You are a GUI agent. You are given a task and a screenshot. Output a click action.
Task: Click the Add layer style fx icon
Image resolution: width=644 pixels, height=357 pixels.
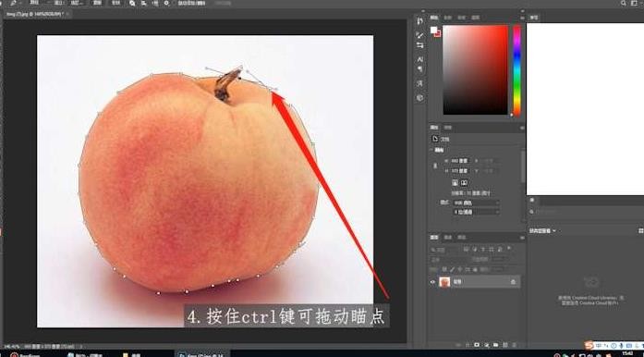[x=468, y=345]
